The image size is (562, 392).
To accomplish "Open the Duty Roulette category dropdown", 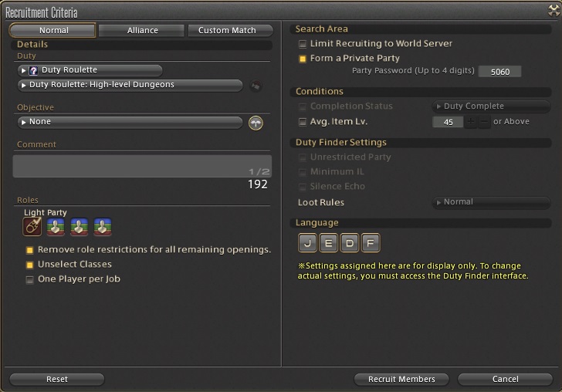I will 90,70.
